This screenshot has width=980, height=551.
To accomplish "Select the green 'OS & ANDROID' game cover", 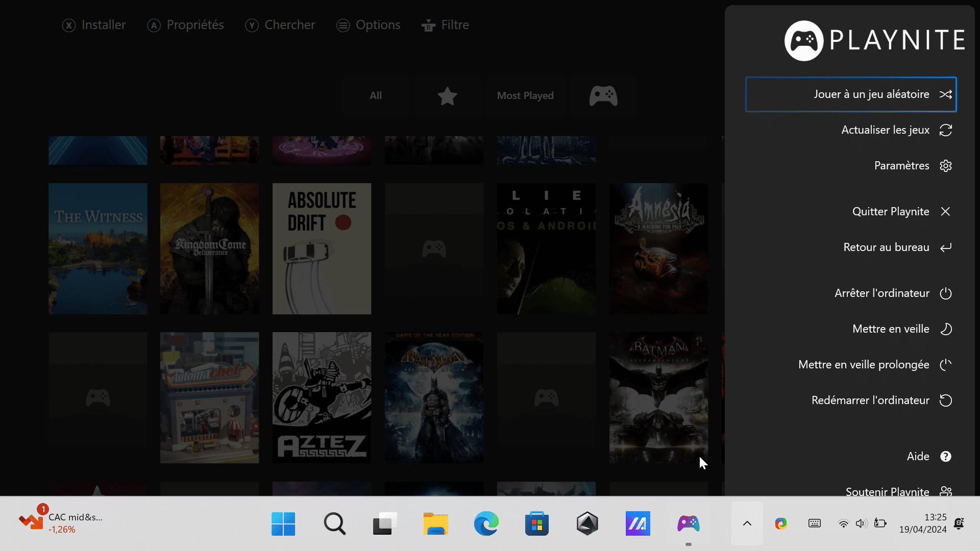I will click(546, 248).
